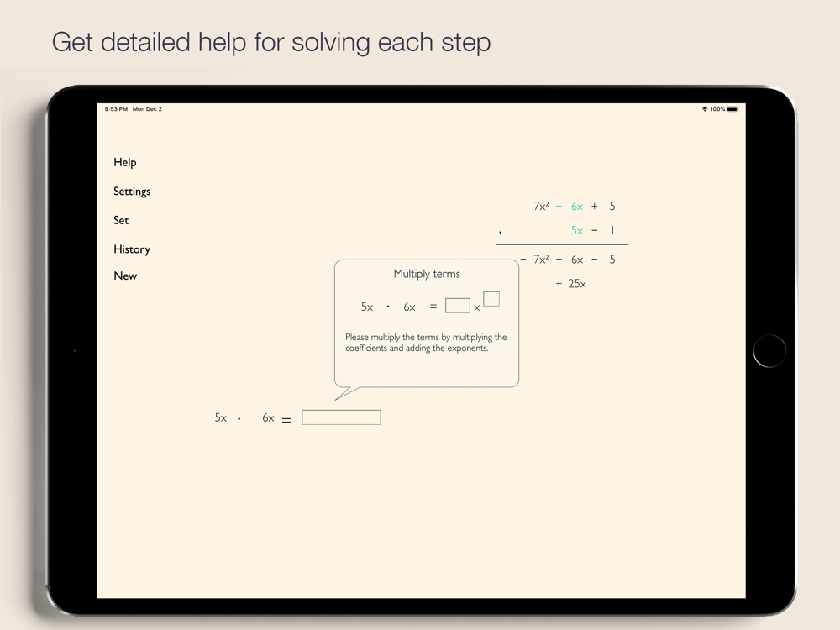Open Settings from the side menu

132,192
